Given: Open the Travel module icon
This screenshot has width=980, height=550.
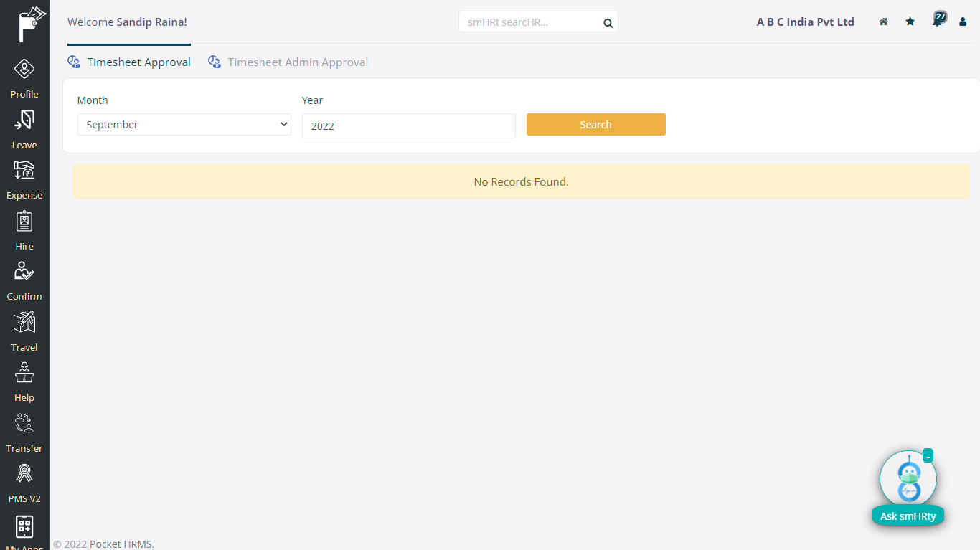Looking at the screenshot, I should (x=24, y=323).
